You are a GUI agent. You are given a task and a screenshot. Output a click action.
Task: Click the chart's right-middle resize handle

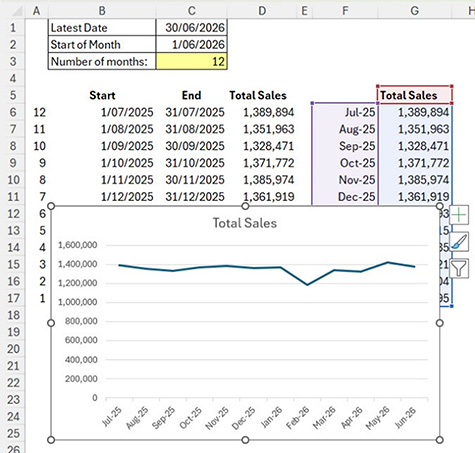pyautogui.click(x=440, y=323)
